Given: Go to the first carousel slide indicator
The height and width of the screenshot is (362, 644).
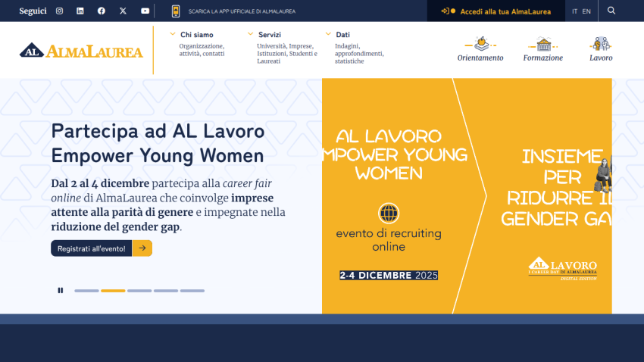Looking at the screenshot, I should click(x=86, y=291).
